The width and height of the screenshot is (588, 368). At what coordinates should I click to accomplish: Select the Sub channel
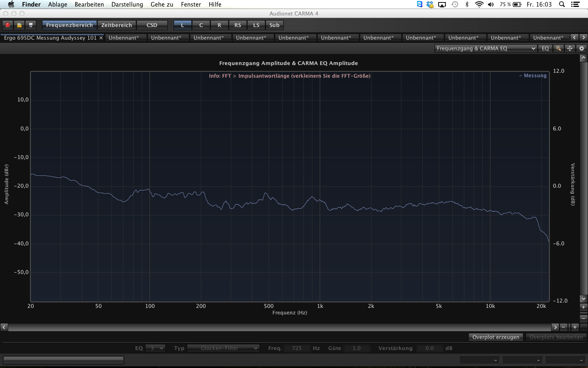274,25
